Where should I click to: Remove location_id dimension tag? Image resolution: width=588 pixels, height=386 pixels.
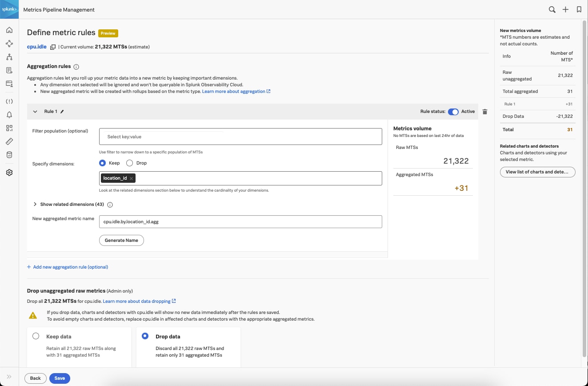pos(132,178)
